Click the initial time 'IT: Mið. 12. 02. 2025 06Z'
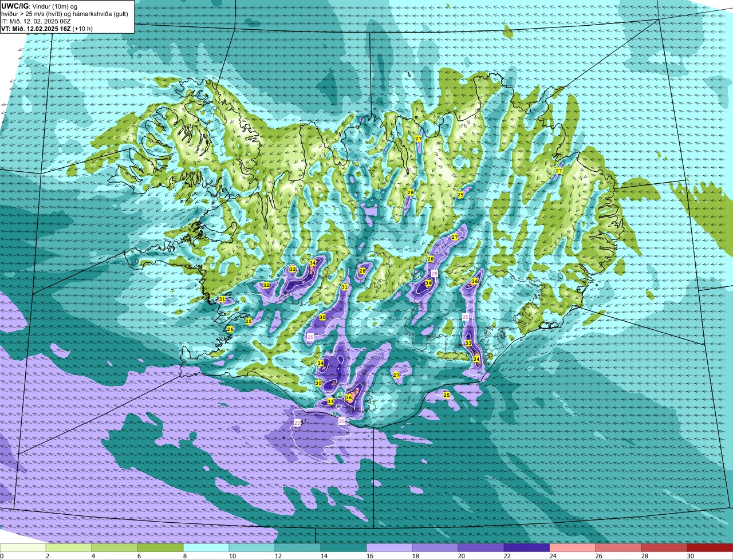The height and width of the screenshot is (560, 733). point(37,21)
